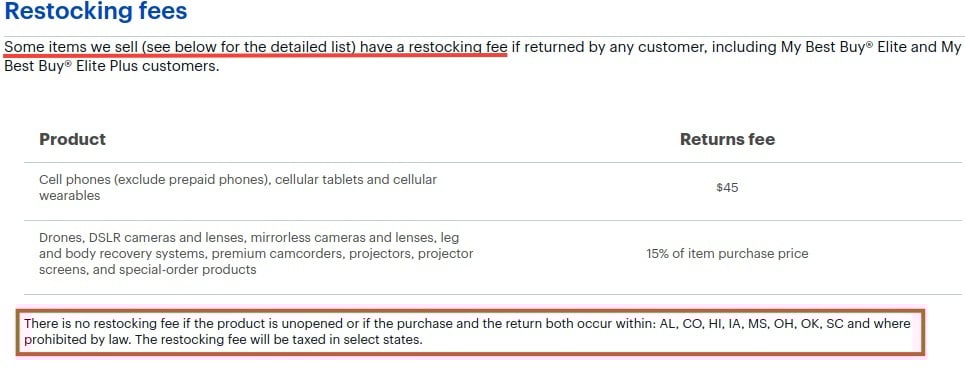Image resolution: width=965 pixels, height=368 pixels.
Task: Click the boxed no restocking fee notice
Action: 471,332
